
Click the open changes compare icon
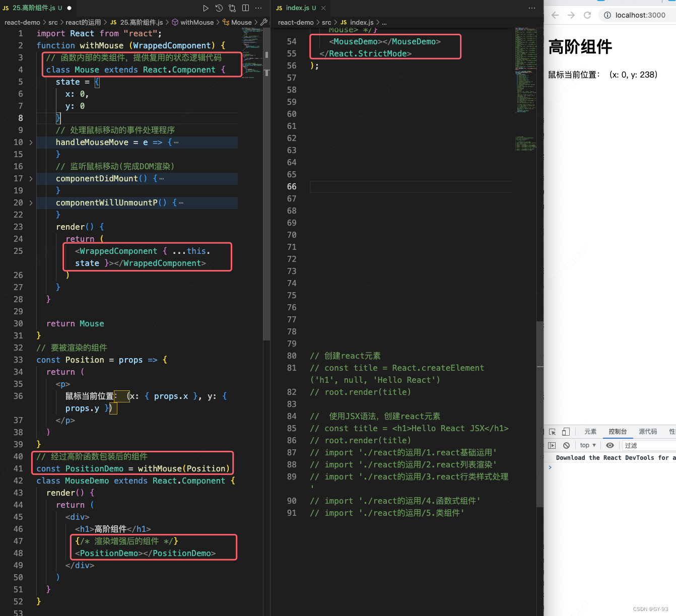point(232,8)
